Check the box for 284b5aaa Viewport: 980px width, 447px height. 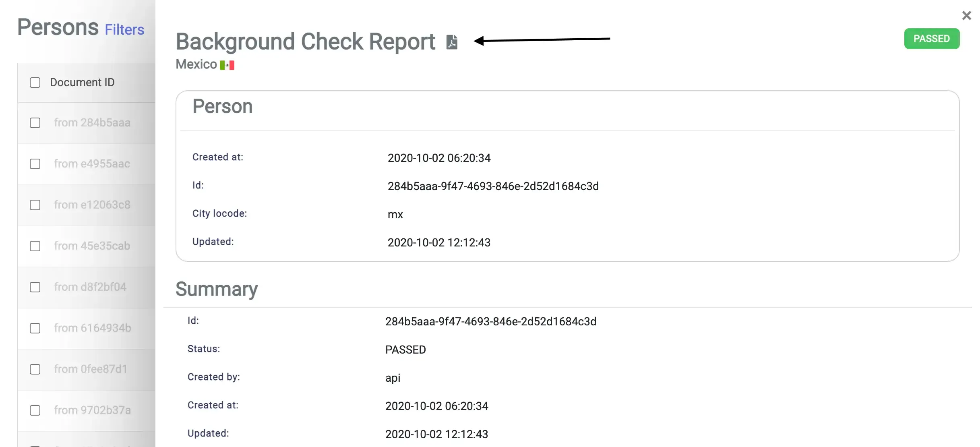35,123
